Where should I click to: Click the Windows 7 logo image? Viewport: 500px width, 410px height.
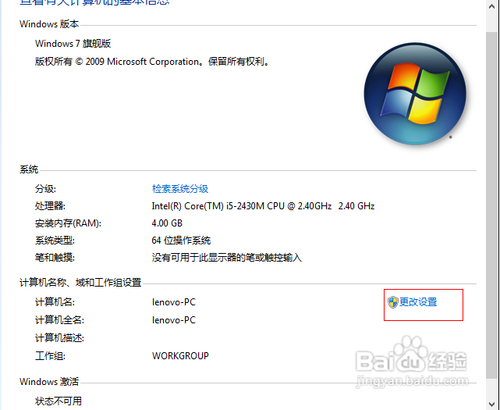pos(415,94)
